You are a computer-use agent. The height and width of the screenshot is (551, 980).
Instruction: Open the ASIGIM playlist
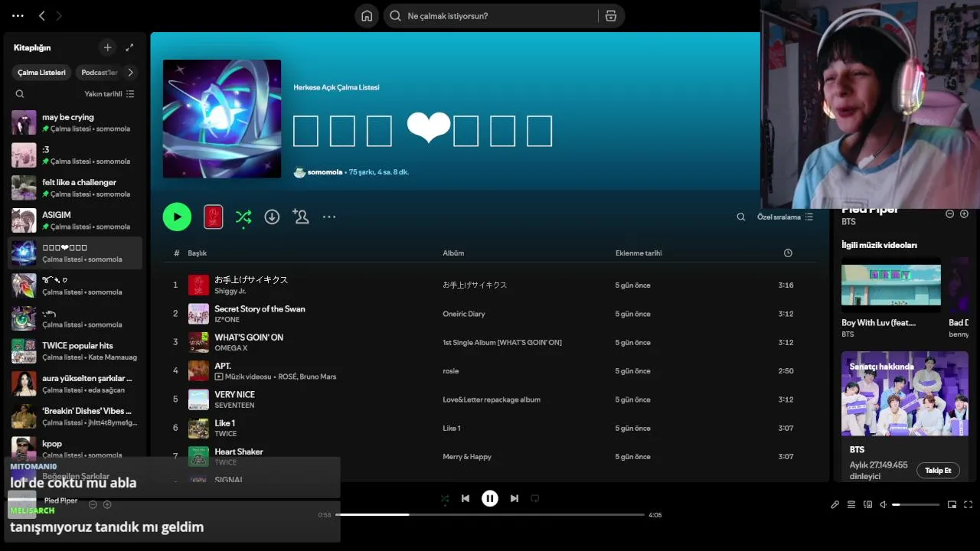(75, 220)
